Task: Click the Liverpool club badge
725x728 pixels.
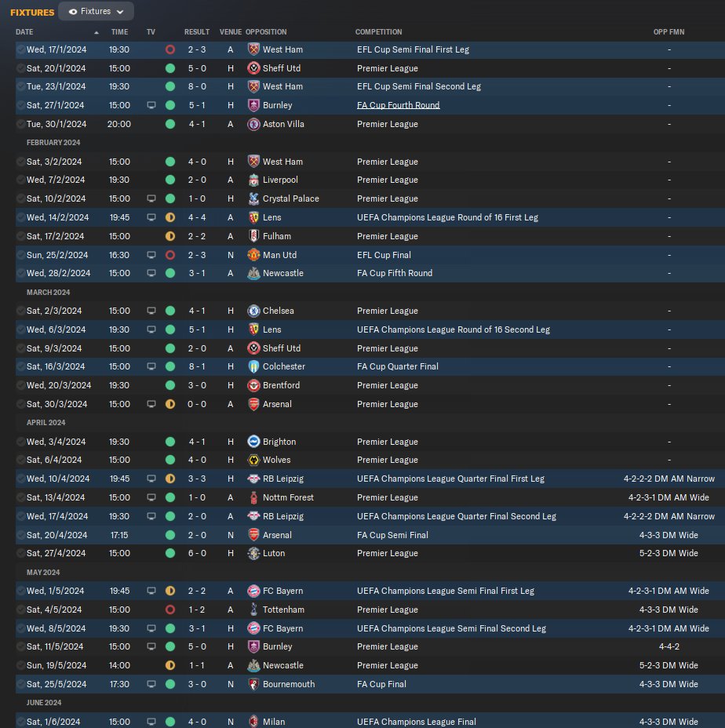Action: tap(253, 180)
